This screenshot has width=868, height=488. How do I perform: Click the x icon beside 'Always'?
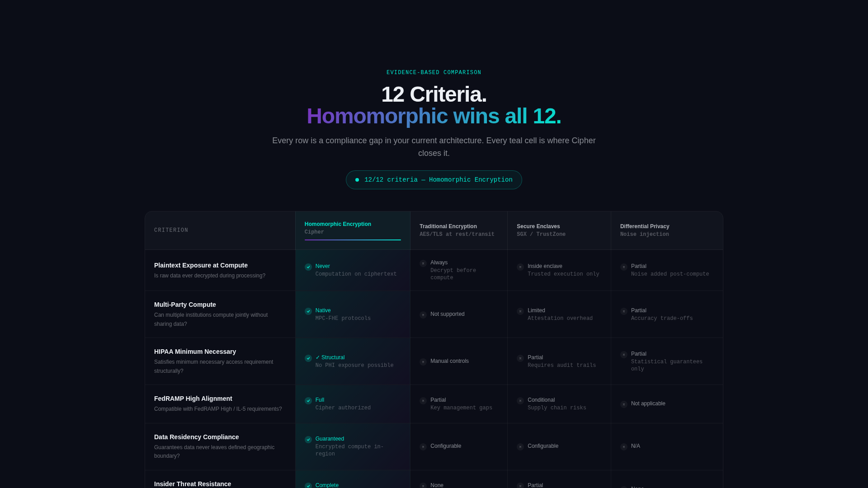(423, 263)
